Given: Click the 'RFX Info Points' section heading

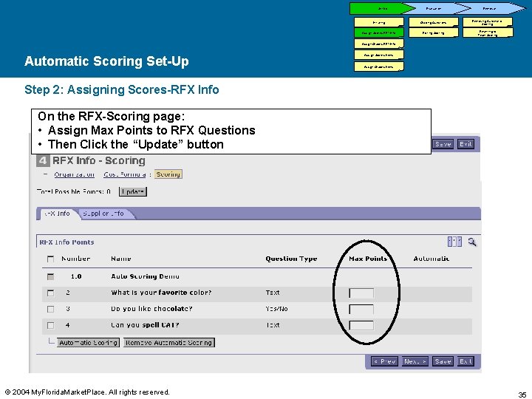Looking at the screenshot, I should point(66,242).
